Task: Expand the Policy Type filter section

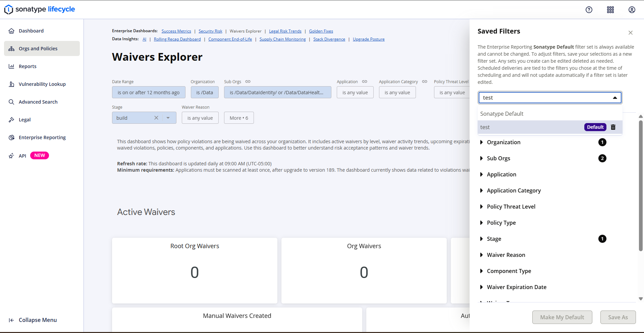Action: [542, 223]
